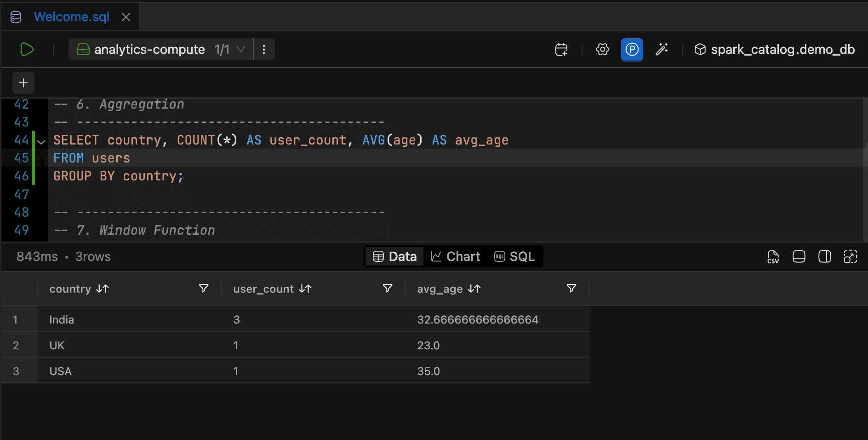The width and height of the screenshot is (868, 440).
Task: Filter the user_count column
Action: pos(388,288)
